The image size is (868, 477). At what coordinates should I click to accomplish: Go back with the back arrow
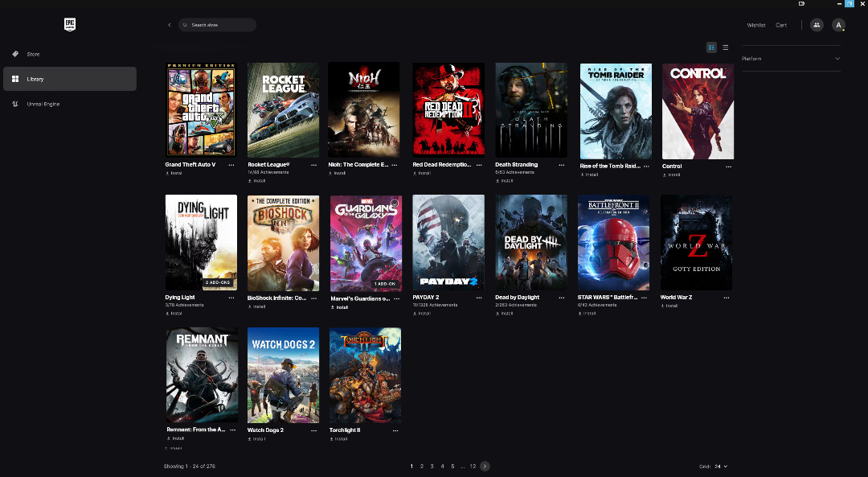[x=170, y=25]
